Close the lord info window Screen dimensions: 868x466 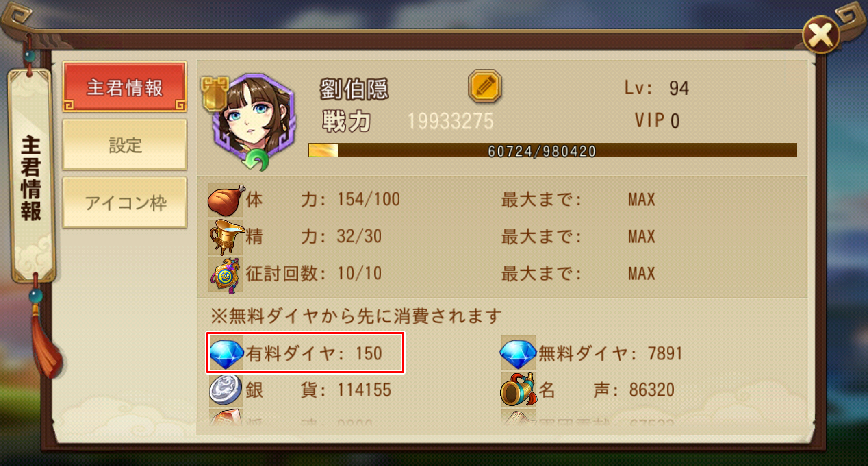coord(821,35)
